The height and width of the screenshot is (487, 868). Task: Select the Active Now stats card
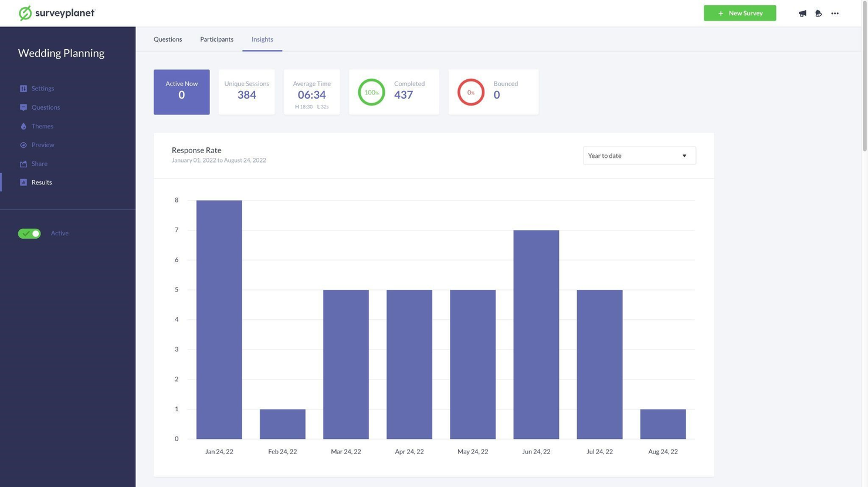click(x=181, y=92)
